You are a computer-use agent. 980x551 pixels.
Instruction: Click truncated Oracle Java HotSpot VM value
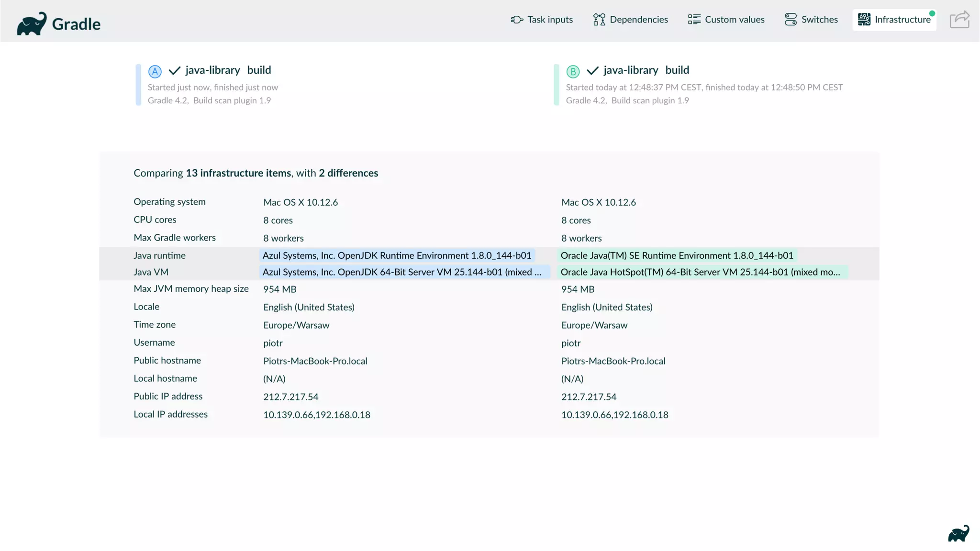tap(700, 272)
